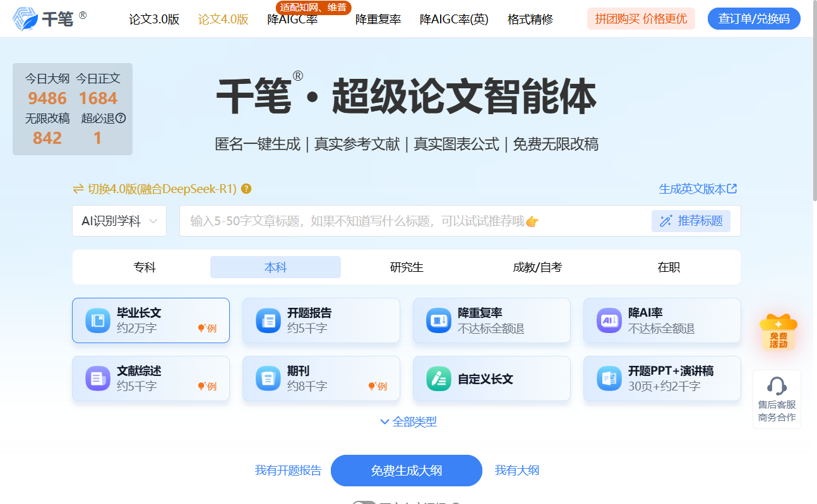Open the help icon after DeepSeek-R1
Screen dimensions: 817x504
point(246,189)
